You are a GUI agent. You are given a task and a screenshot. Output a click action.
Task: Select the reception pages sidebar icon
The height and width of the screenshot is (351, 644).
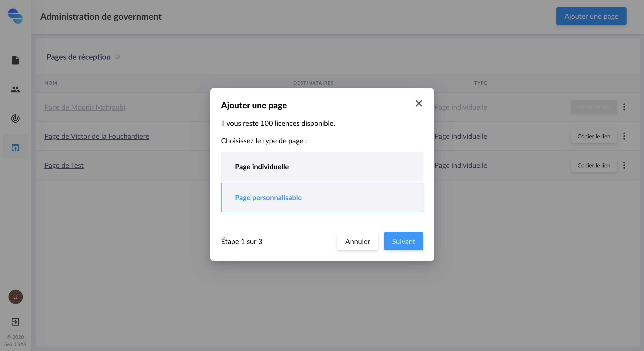[x=15, y=148]
